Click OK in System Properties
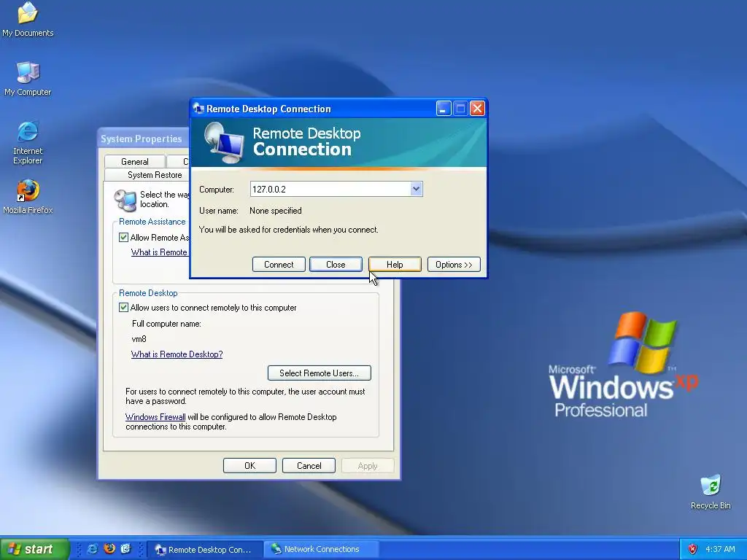This screenshot has height=560, width=747. [249, 466]
